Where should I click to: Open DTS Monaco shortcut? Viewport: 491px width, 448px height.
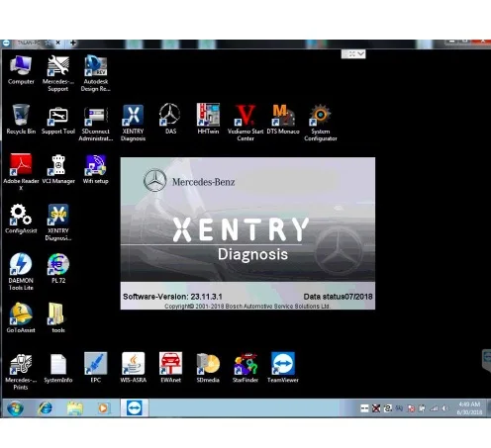(x=283, y=119)
